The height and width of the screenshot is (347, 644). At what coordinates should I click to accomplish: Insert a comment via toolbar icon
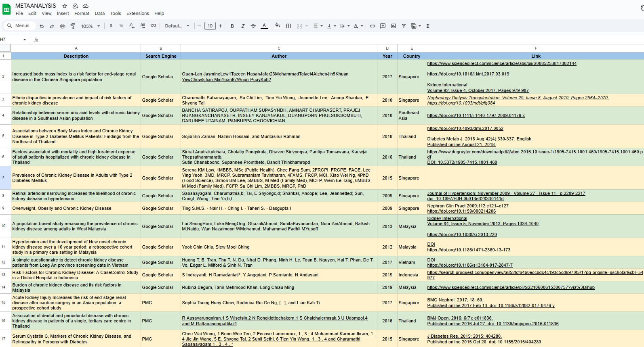coord(383,26)
